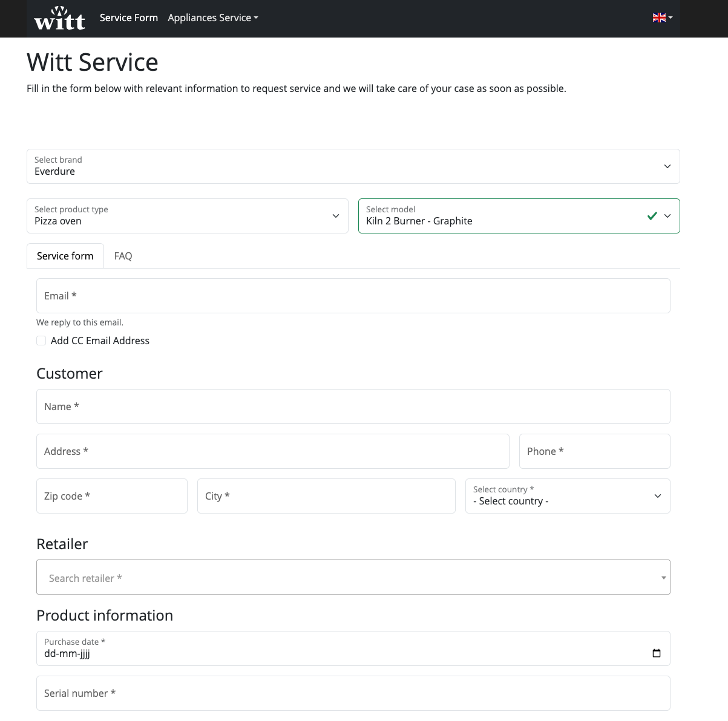The width and height of the screenshot is (728, 721).
Task: Focus the Email input field
Action: click(x=353, y=296)
